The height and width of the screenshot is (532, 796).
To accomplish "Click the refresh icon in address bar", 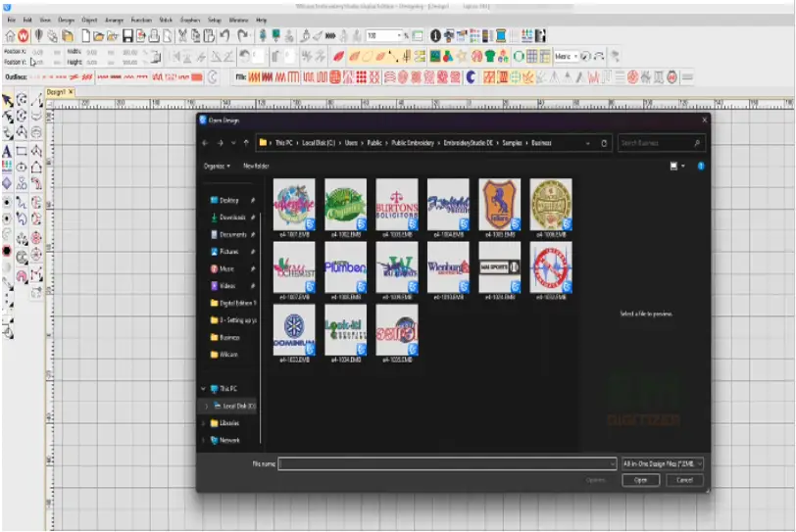I will 604,143.
